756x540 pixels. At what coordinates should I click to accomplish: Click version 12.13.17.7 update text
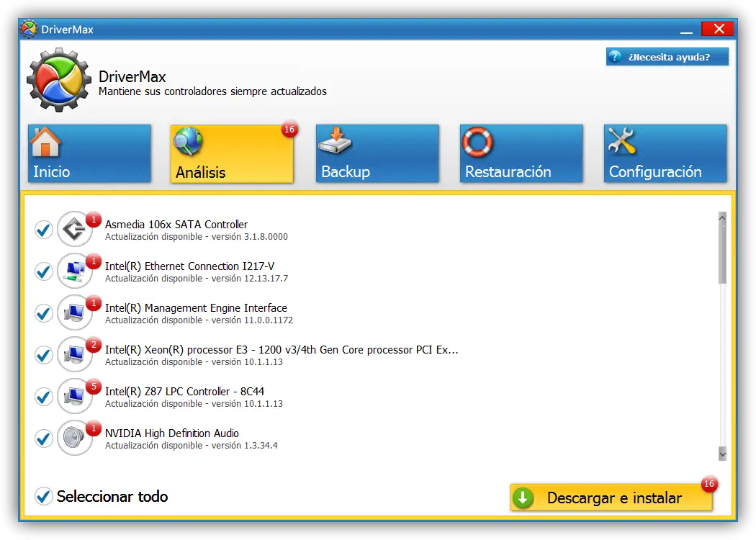(197, 278)
